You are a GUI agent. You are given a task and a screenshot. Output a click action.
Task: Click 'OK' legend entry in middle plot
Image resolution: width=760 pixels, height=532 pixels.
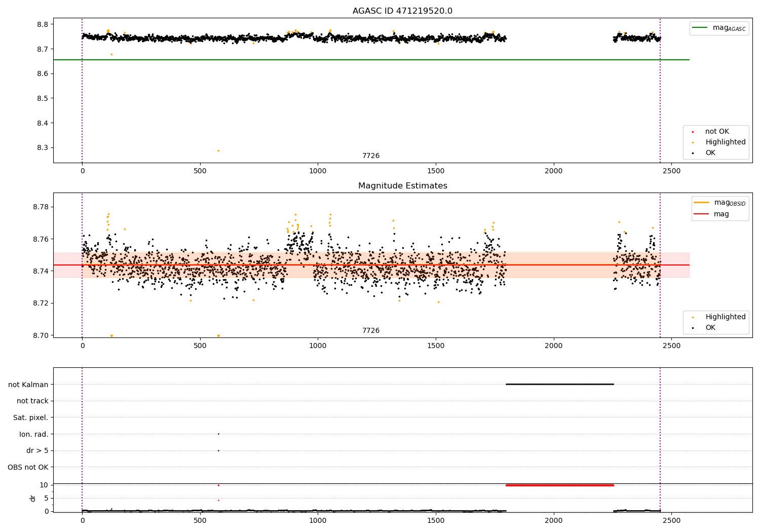pyautogui.click(x=704, y=328)
